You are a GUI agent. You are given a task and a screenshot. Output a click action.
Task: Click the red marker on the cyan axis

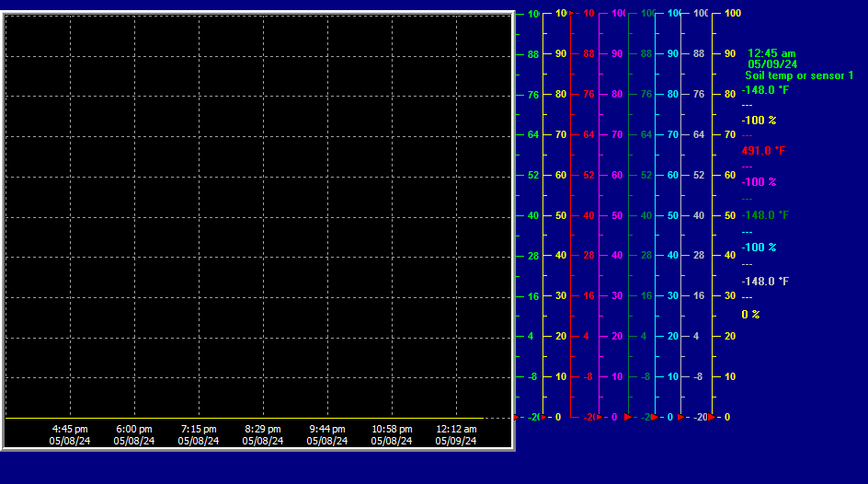tap(655, 417)
